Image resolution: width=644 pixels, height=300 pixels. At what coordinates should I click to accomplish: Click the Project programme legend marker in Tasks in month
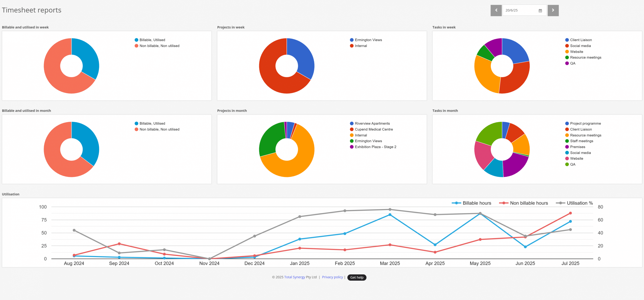pos(567,123)
